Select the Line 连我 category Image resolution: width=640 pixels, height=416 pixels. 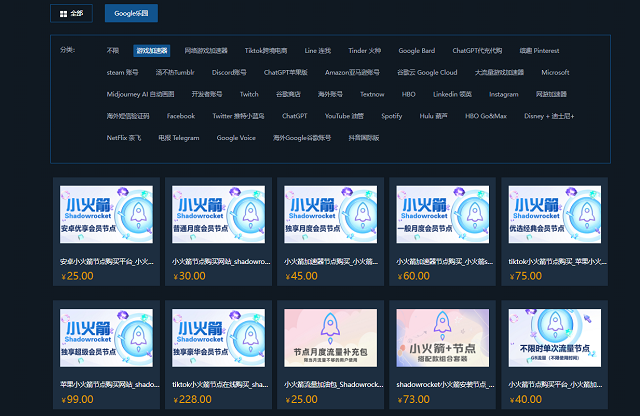[318, 51]
